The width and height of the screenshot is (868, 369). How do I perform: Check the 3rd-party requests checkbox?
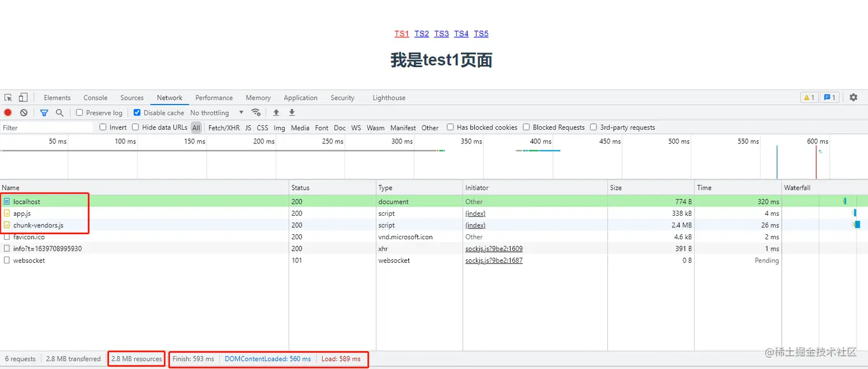[x=594, y=127]
